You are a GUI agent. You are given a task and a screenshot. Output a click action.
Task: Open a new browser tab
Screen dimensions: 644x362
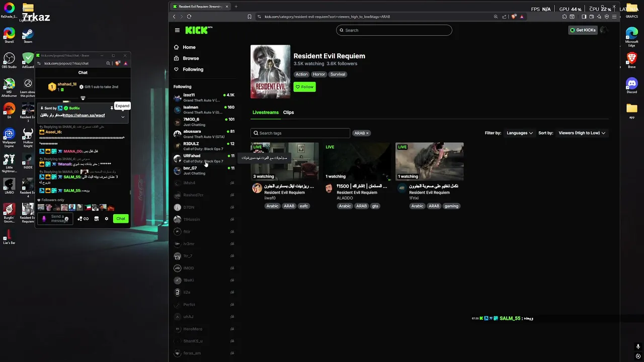[x=236, y=7]
